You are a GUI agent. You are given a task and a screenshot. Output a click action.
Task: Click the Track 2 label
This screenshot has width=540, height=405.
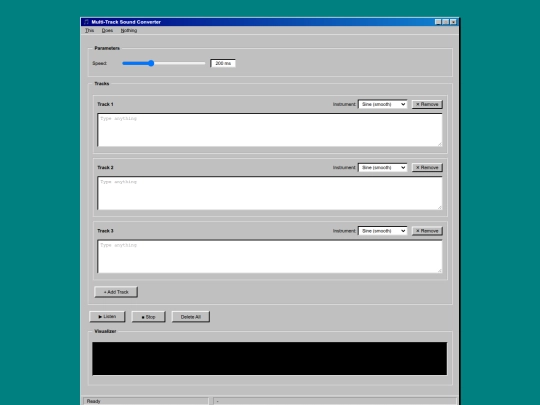pos(105,167)
